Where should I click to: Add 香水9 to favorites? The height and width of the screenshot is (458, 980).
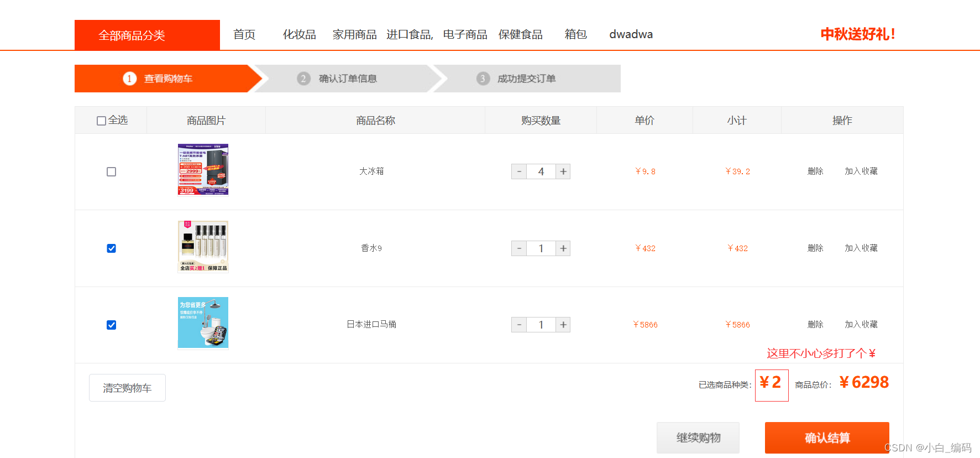(861, 248)
